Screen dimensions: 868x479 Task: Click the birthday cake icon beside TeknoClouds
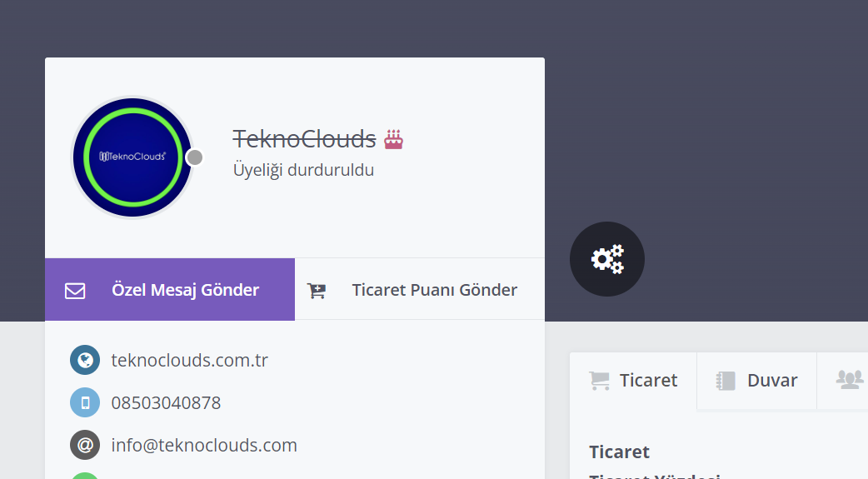point(393,140)
